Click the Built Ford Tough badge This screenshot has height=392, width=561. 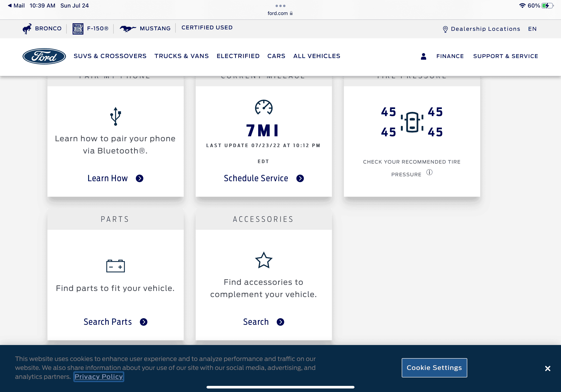coord(78,29)
